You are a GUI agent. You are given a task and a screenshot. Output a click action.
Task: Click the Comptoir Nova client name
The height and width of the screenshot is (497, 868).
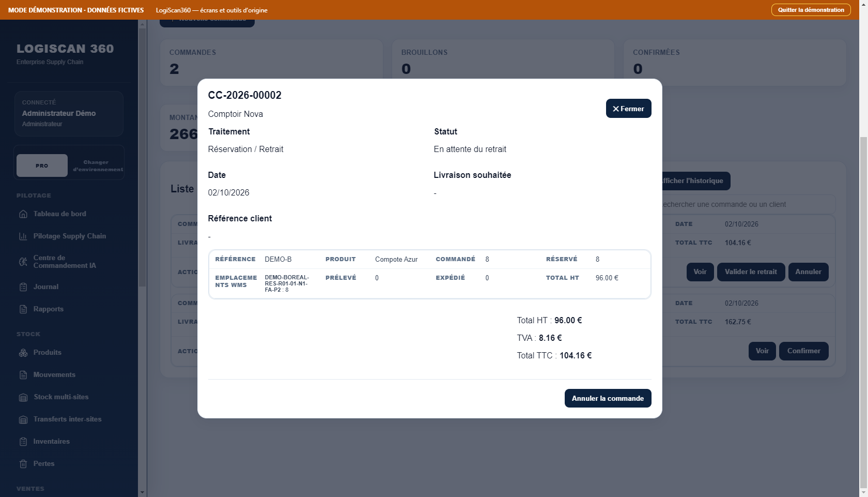tap(236, 114)
